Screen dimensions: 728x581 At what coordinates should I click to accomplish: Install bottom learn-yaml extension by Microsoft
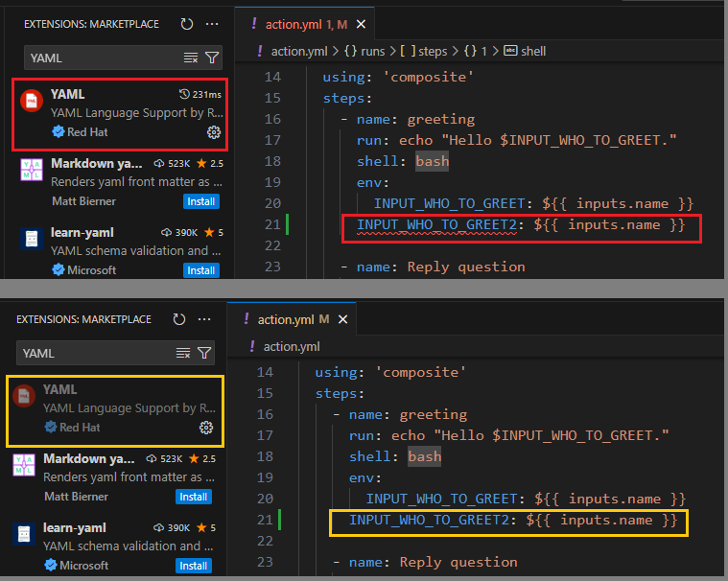[194, 566]
